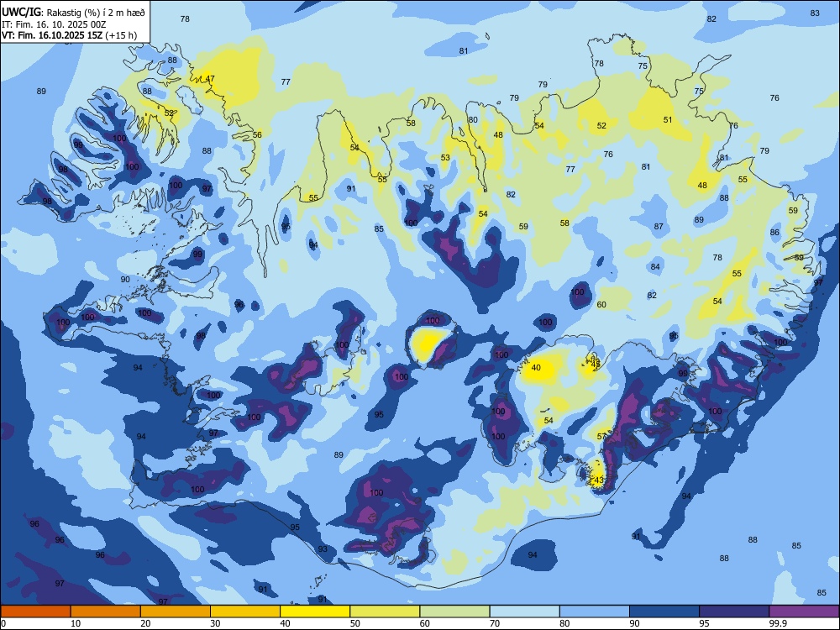
Task: Click the light green 60–70 legend swatch
Action: pyautogui.click(x=454, y=612)
